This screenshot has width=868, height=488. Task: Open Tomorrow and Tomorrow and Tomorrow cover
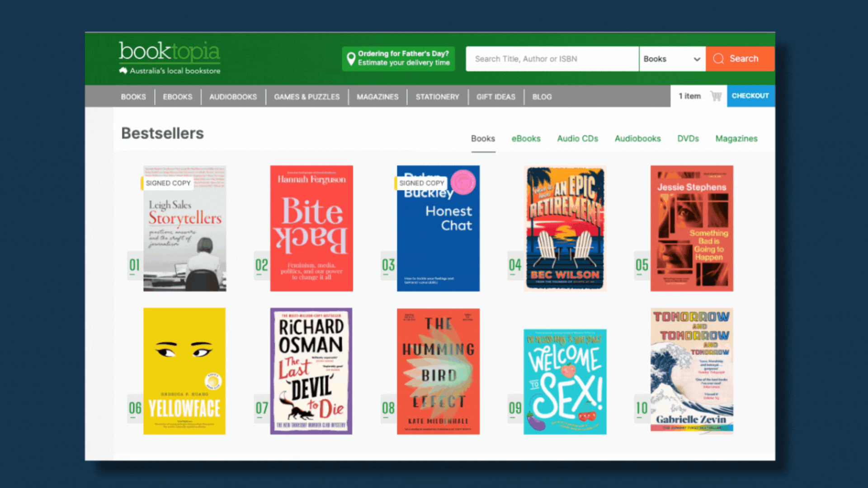tap(692, 370)
